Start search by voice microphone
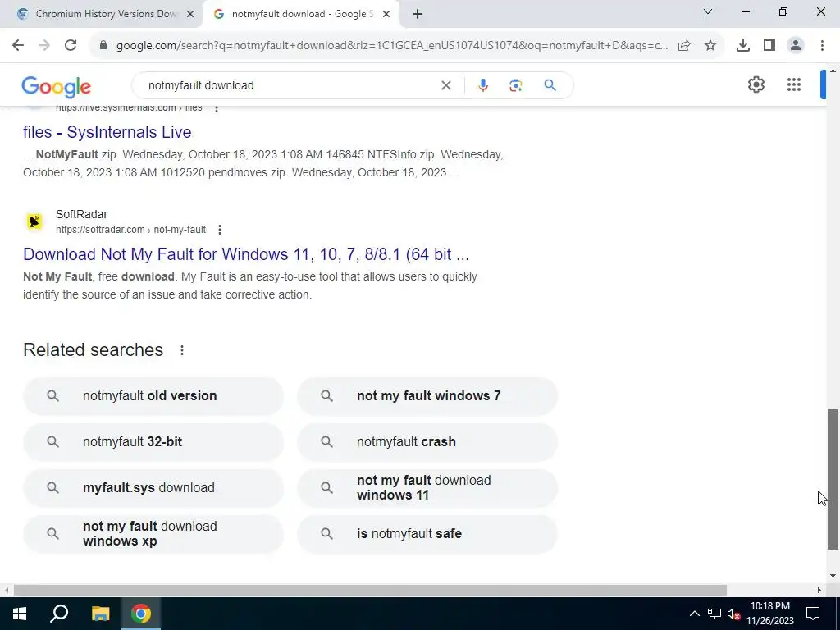840x630 pixels. point(482,85)
